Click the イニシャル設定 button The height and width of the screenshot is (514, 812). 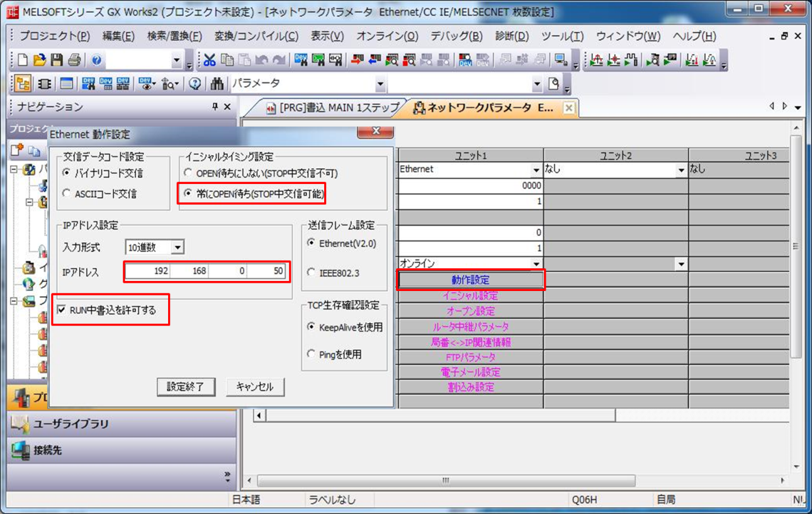[x=470, y=295]
